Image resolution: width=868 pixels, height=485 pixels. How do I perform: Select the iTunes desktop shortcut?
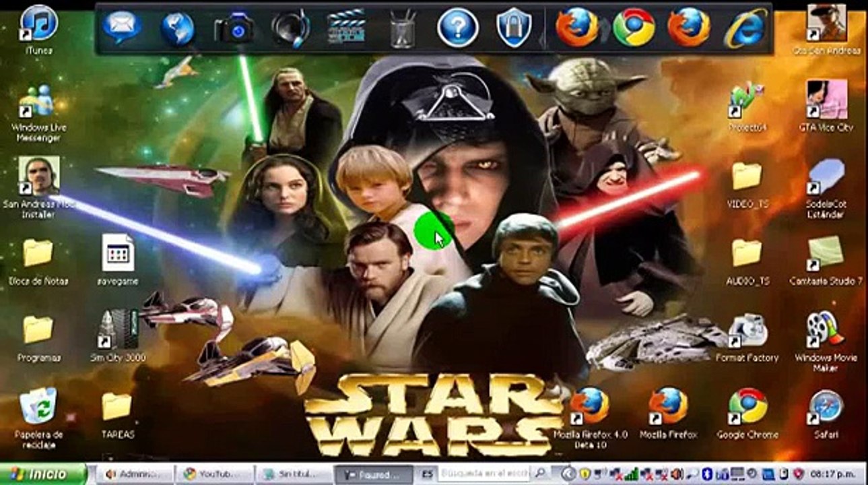coord(38,30)
